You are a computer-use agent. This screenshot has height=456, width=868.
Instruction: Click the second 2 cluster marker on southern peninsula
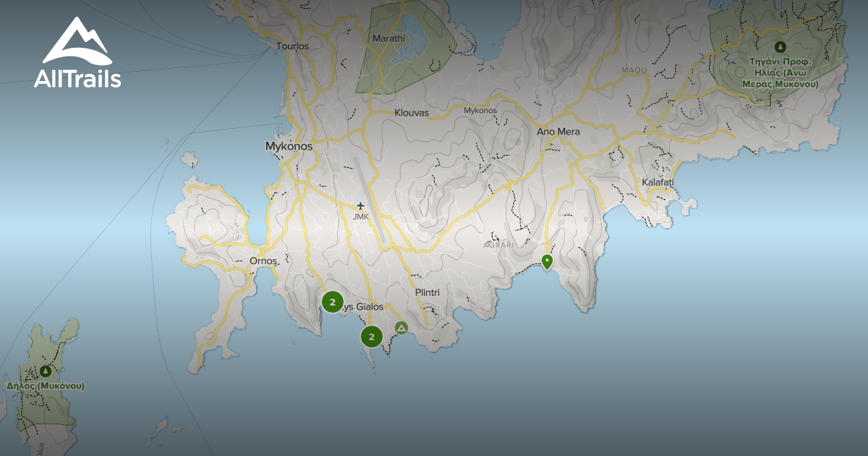click(371, 336)
